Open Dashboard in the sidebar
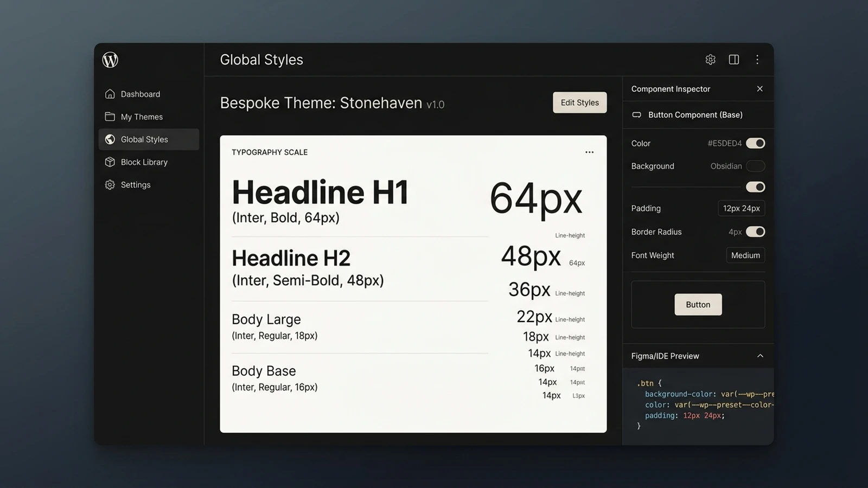868x488 pixels. pyautogui.click(x=149, y=94)
